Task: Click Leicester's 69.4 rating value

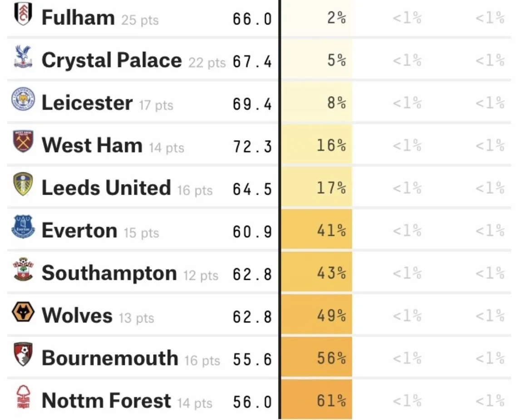Action: point(252,104)
